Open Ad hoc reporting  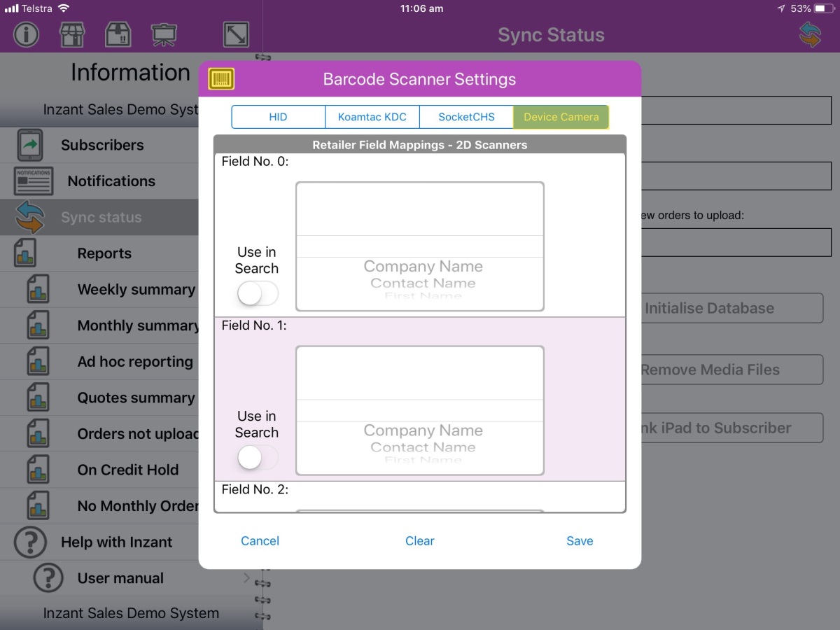[135, 362]
